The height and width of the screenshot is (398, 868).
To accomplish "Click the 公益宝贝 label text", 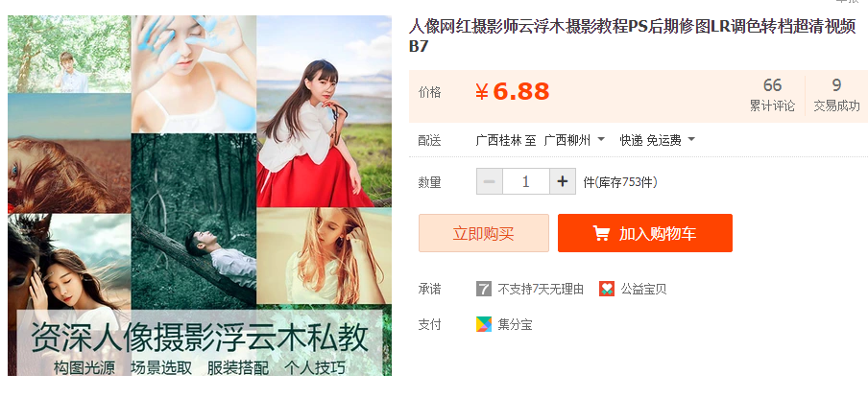I will 643,289.
